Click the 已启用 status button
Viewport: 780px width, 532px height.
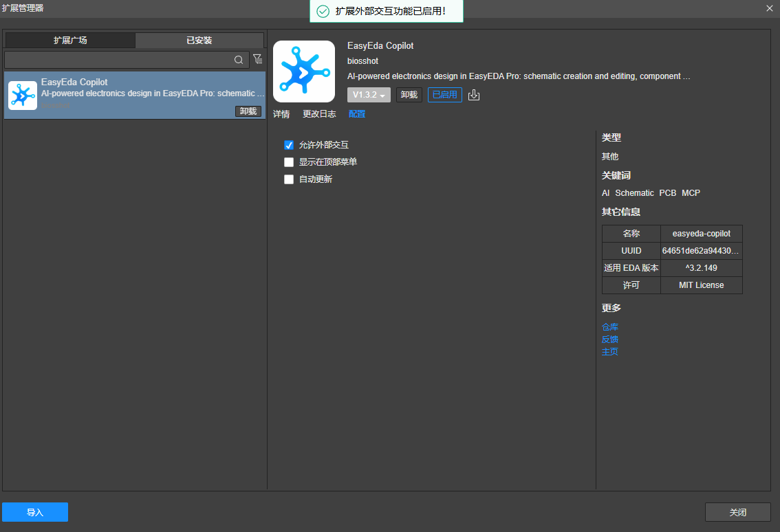(x=445, y=95)
